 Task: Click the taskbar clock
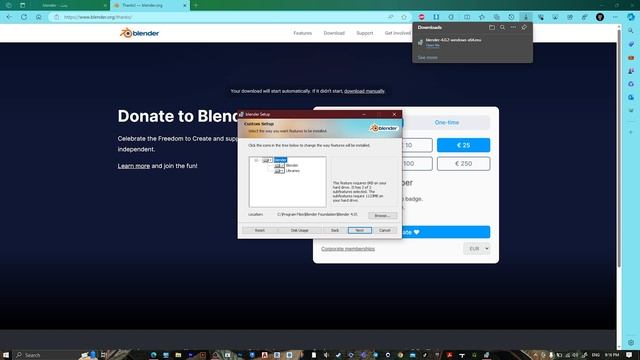612,355
